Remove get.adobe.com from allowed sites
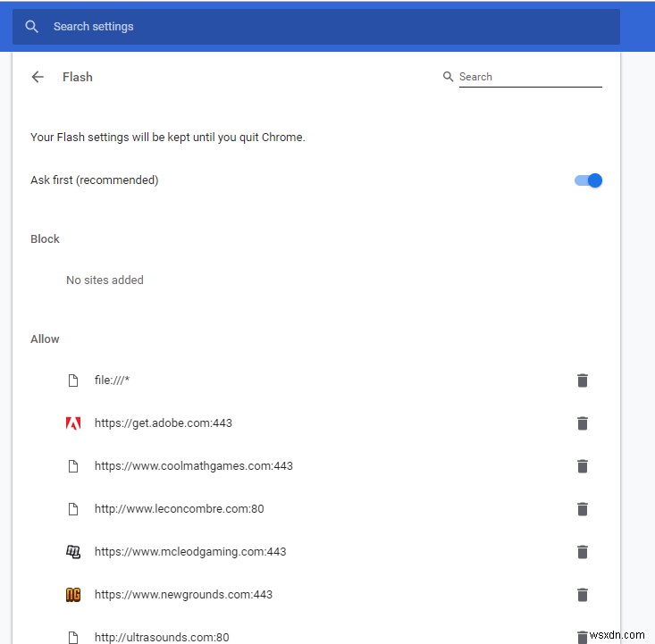 tap(583, 423)
